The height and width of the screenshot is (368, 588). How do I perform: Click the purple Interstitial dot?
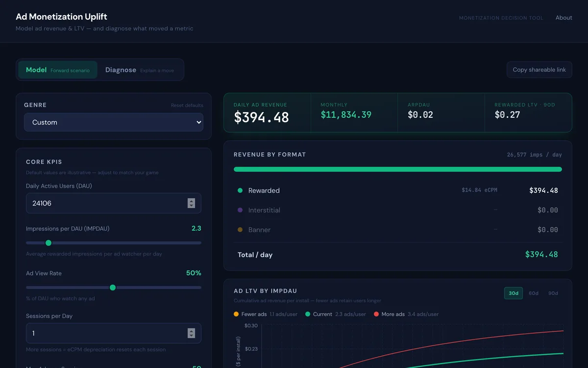click(x=240, y=210)
